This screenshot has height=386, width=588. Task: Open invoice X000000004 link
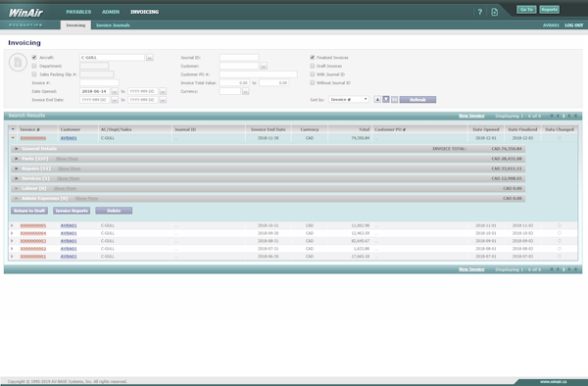(x=33, y=233)
